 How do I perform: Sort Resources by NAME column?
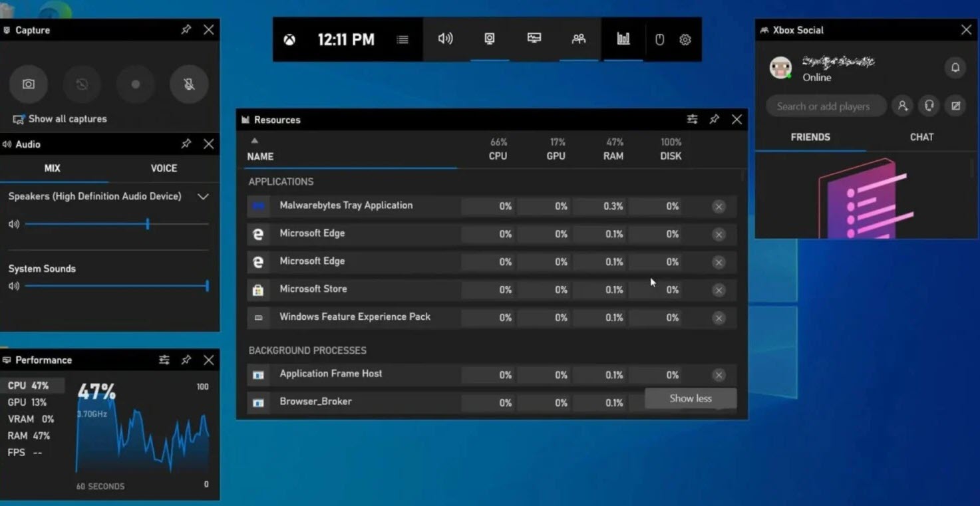click(260, 156)
